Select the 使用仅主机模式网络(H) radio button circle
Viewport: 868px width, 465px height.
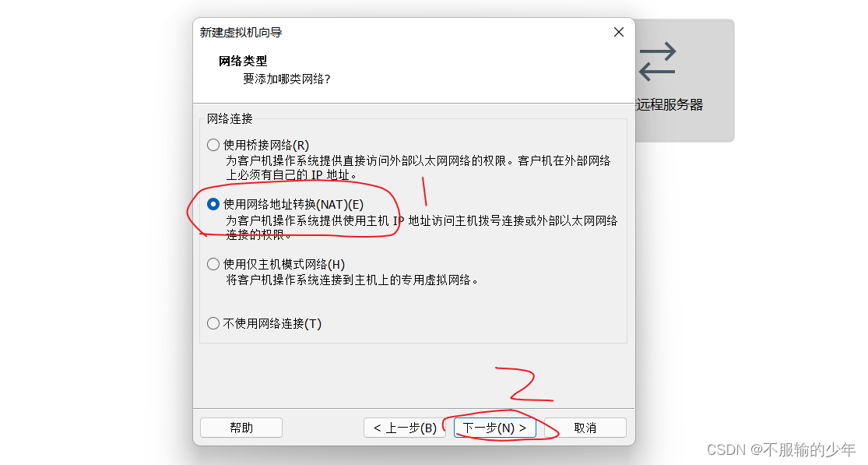click(213, 264)
